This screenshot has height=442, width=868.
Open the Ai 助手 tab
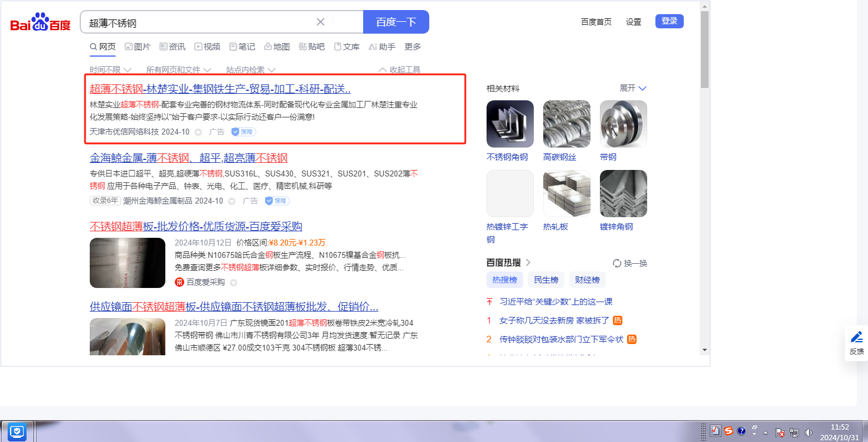coord(382,47)
